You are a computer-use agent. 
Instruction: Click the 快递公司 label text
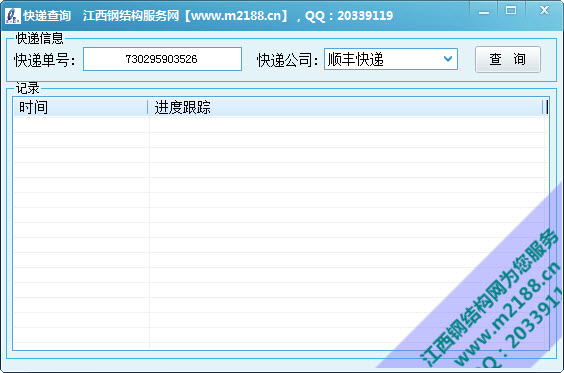tap(287, 60)
